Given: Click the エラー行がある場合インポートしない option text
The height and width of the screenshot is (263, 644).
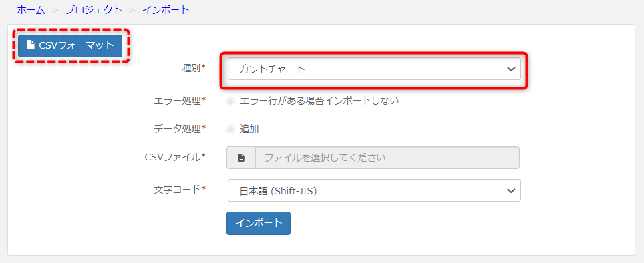Looking at the screenshot, I should (x=319, y=101).
